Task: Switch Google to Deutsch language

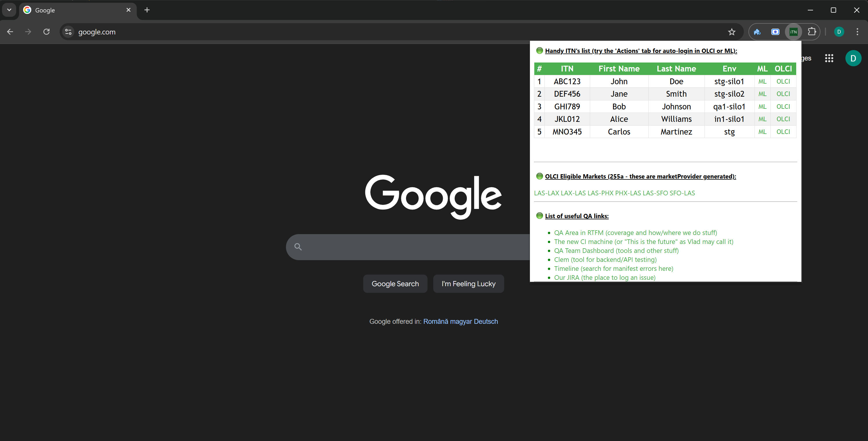Action: (x=486, y=321)
